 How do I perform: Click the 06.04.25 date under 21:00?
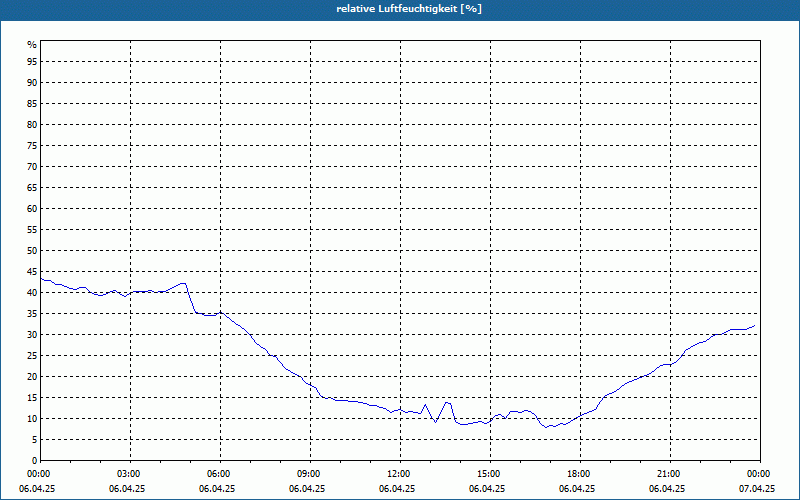coord(667,489)
